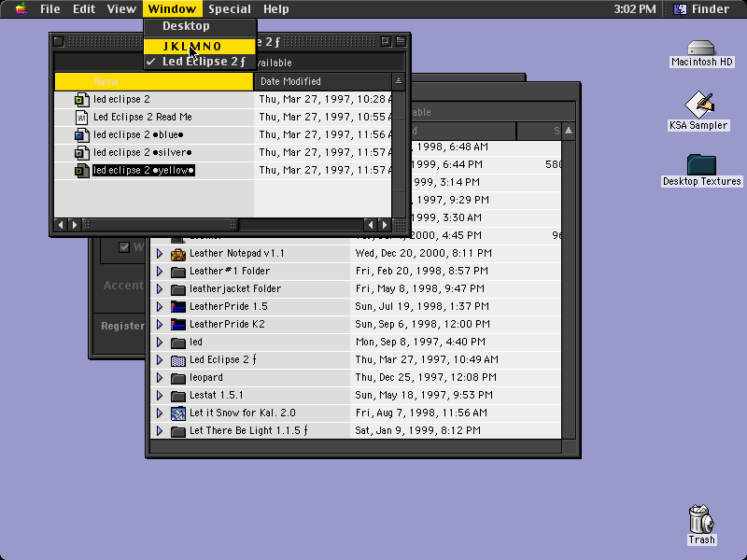Click the "led" folder icon in JKLMNO window

tap(178, 343)
